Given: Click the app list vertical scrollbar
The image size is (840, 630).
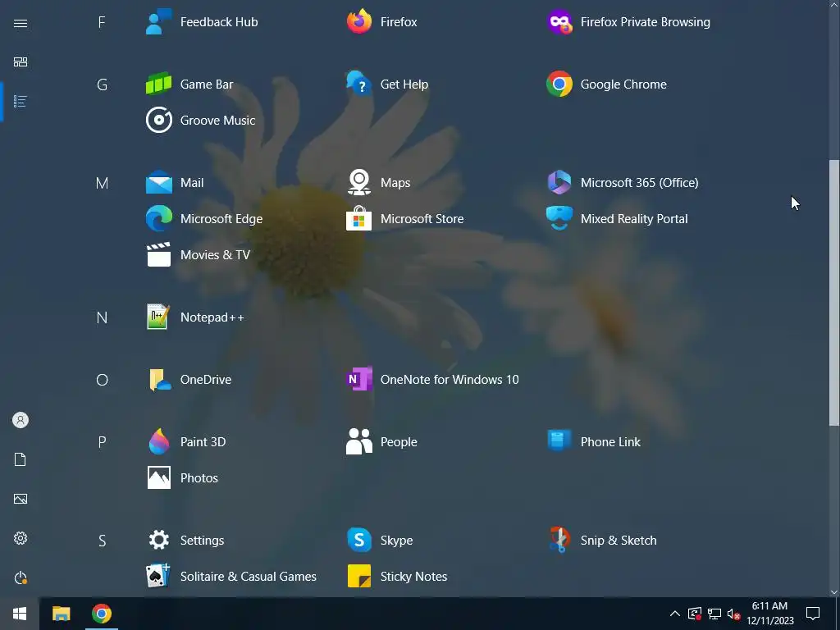Looking at the screenshot, I should (x=834, y=293).
